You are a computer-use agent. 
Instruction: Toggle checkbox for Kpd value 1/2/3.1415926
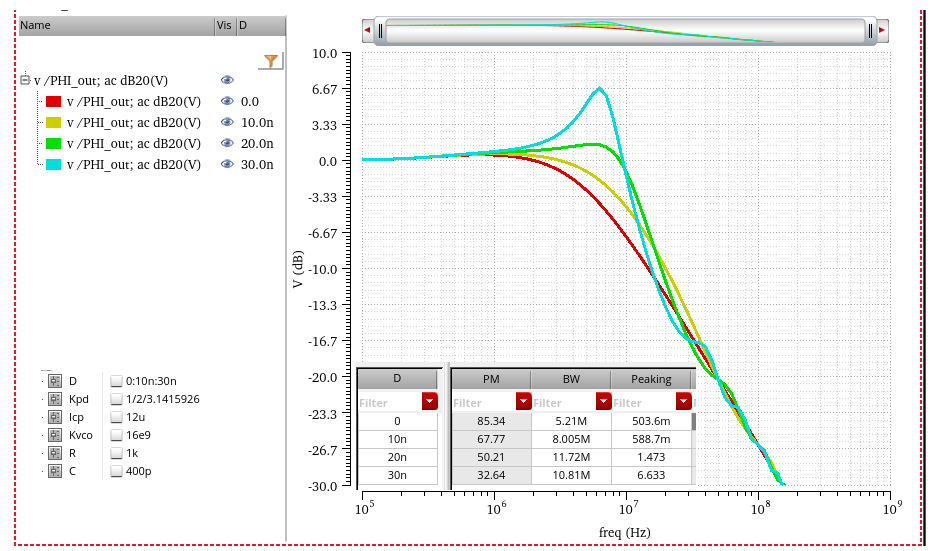tap(116, 399)
